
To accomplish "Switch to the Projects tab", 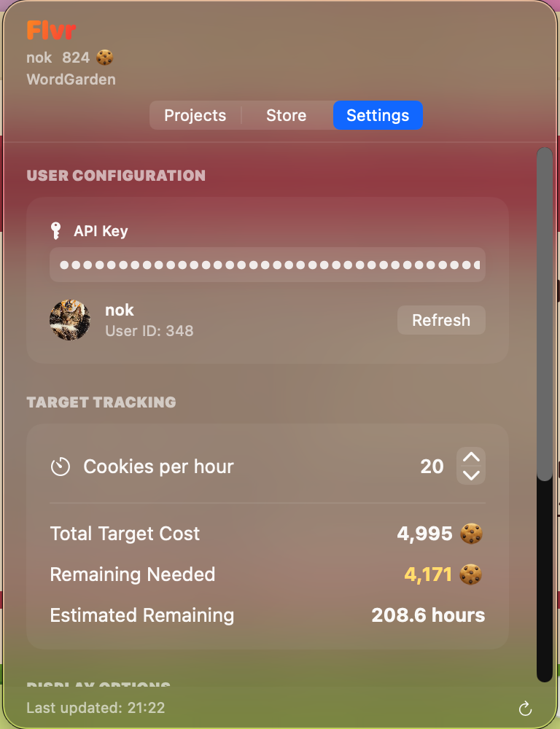I will click(195, 115).
